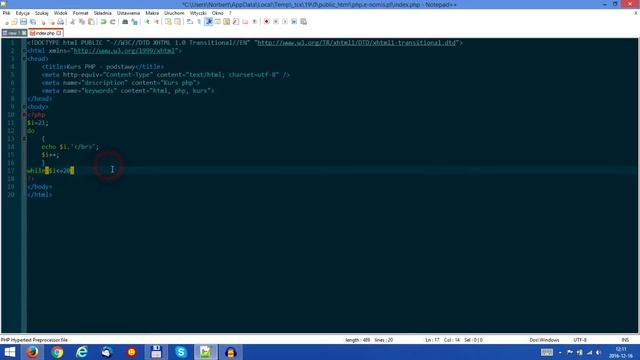Open the user-defined language dialog icon
This screenshot has width=640, height=360.
coord(218,22)
